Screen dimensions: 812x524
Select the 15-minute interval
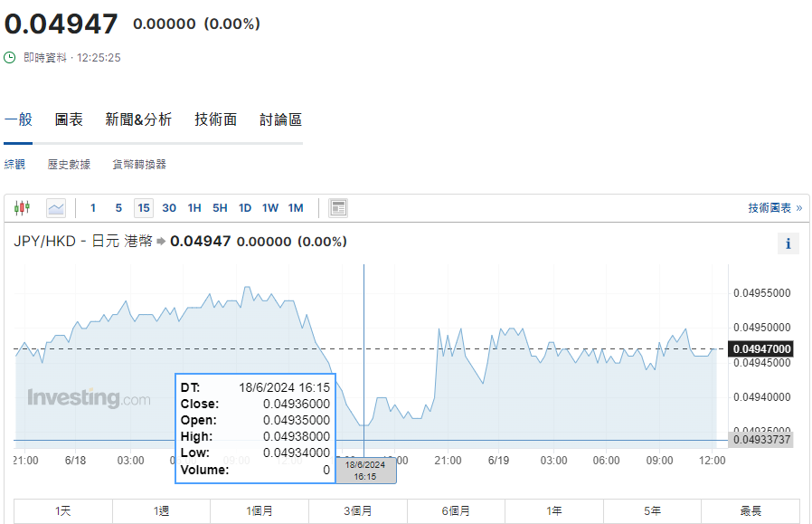click(144, 208)
